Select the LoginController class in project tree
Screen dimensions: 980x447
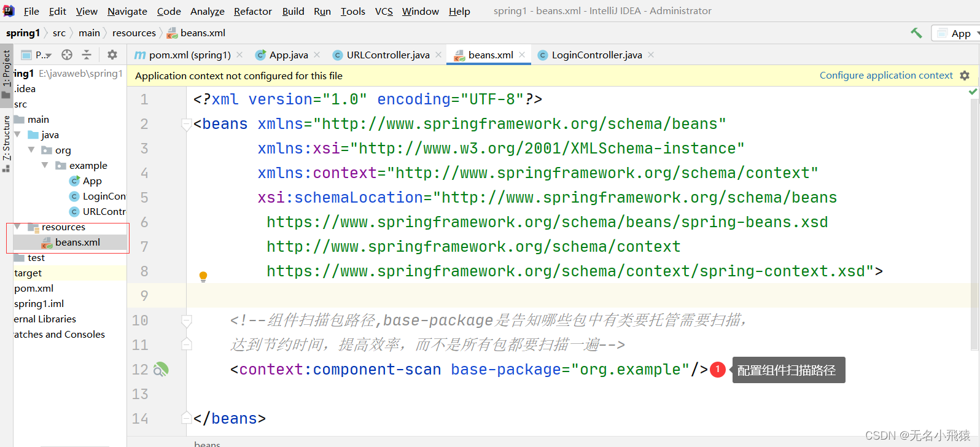click(x=98, y=196)
